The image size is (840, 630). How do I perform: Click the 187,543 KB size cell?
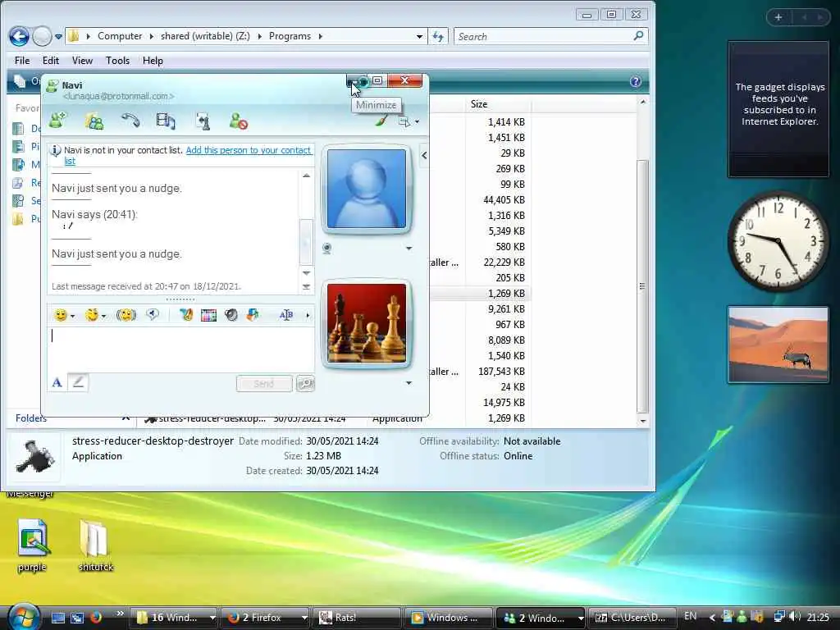(x=501, y=372)
